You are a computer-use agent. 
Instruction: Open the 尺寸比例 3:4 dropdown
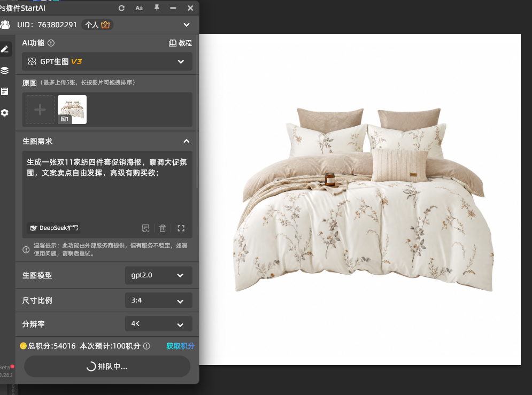(x=158, y=300)
